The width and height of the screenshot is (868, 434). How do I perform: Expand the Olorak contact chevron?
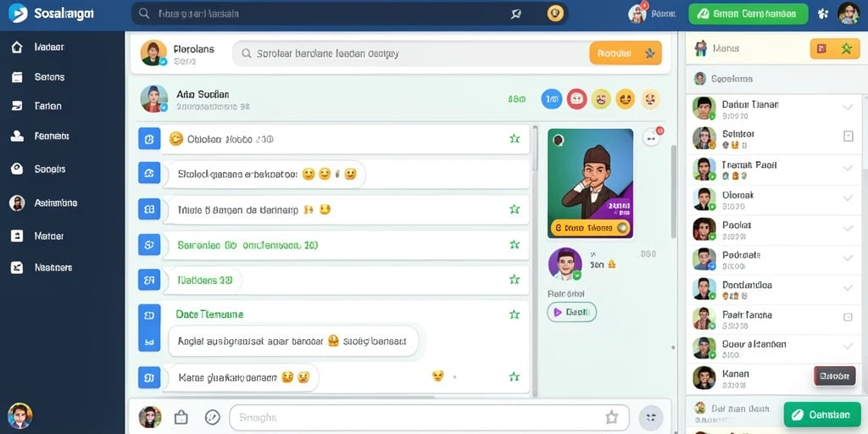click(848, 198)
